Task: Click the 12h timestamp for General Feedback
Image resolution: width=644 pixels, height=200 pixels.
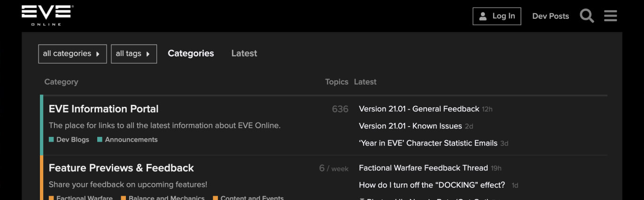Action: click(487, 110)
